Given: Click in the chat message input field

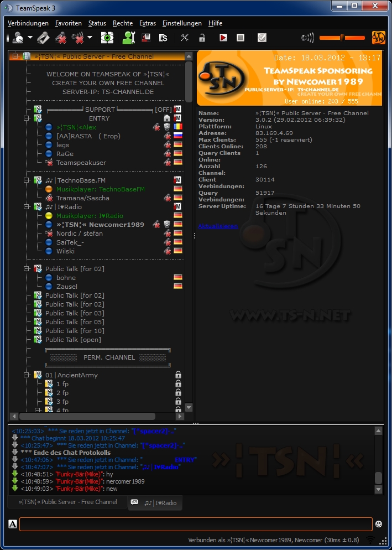Looking at the screenshot, I should [x=196, y=524].
